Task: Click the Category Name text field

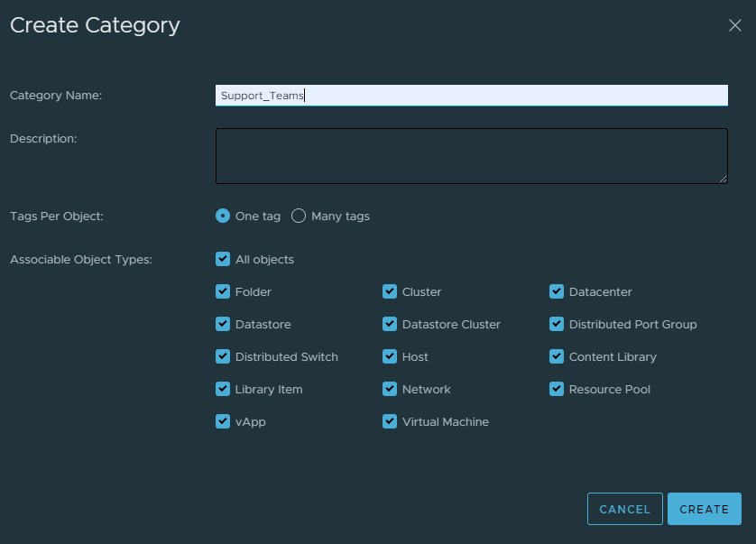Action: pos(471,96)
